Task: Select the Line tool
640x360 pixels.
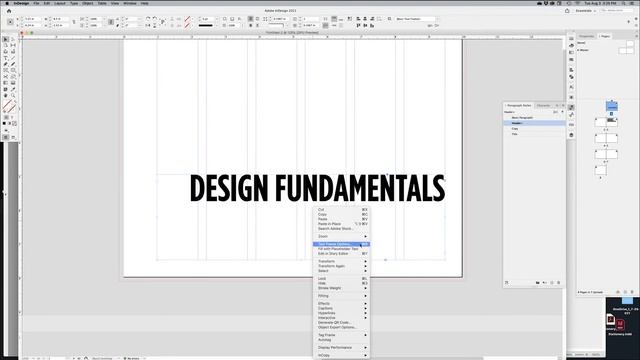Action: coord(13,58)
